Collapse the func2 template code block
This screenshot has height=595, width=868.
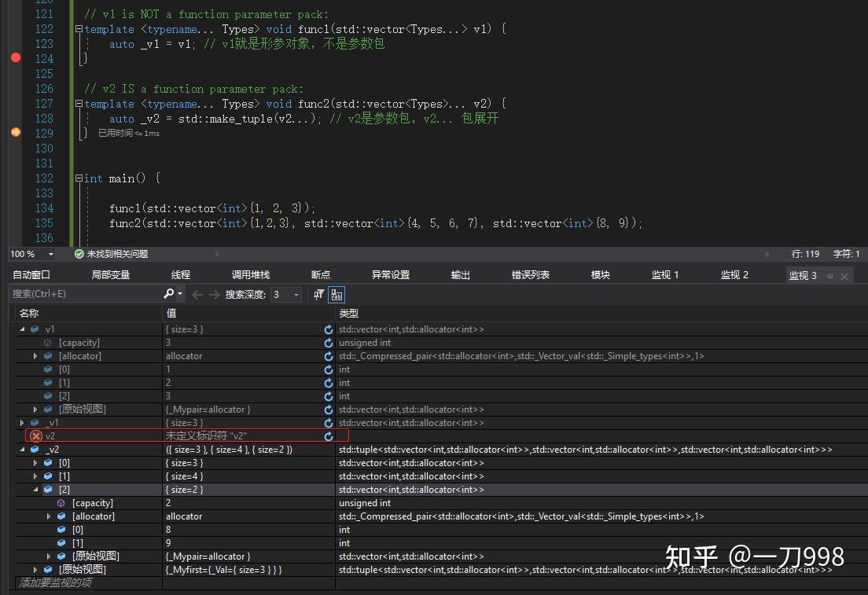tap(79, 104)
